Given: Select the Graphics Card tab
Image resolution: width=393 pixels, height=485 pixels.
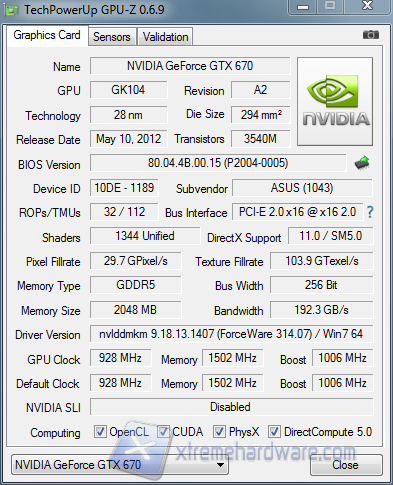Looking at the screenshot, I should [47, 35].
